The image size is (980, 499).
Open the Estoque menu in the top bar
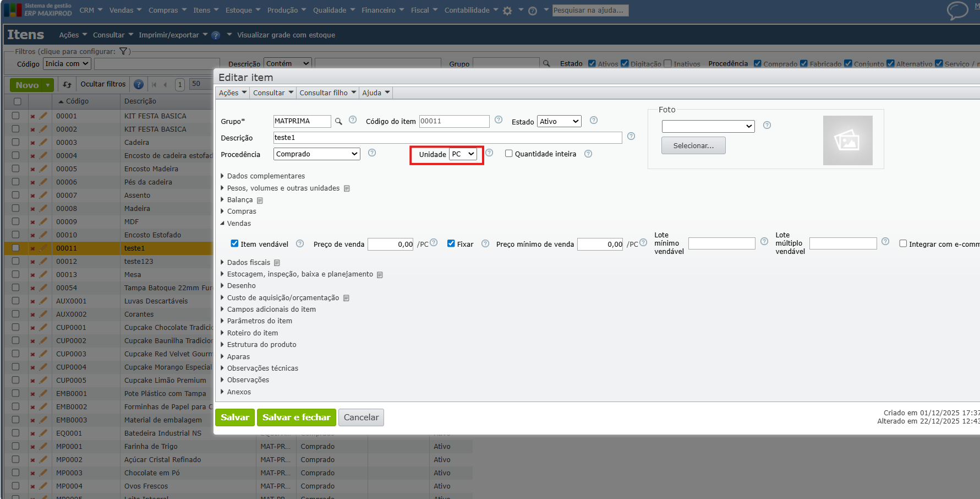point(243,10)
